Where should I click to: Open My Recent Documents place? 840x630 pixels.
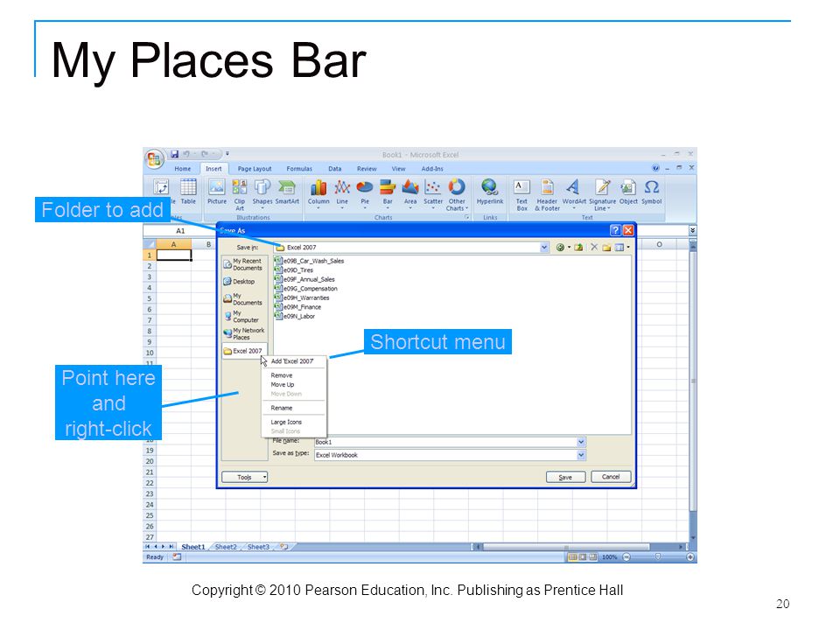tap(244, 264)
